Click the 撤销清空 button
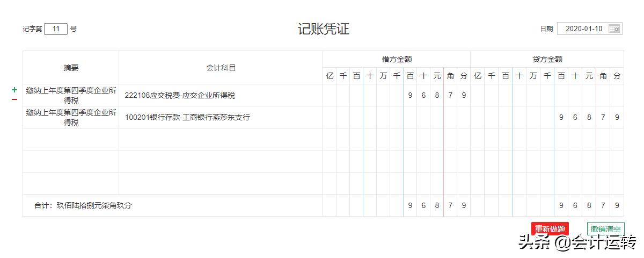Image resolution: width=644 pixels, height=258 pixels. 605,229
